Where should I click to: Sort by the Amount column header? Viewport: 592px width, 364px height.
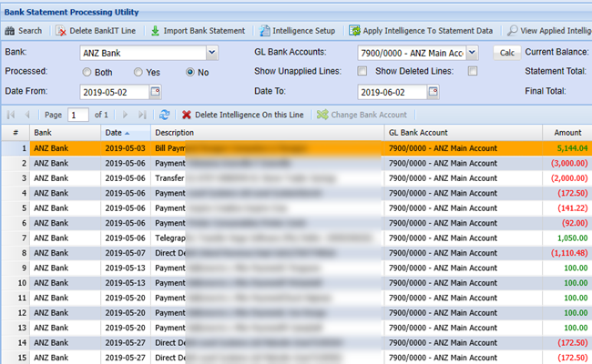pos(566,132)
